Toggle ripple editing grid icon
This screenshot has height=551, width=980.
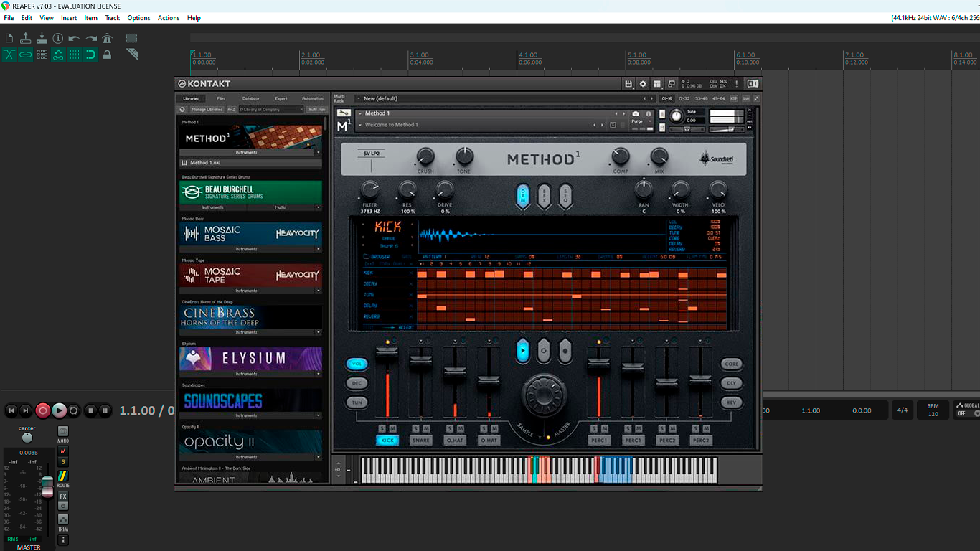(42, 55)
